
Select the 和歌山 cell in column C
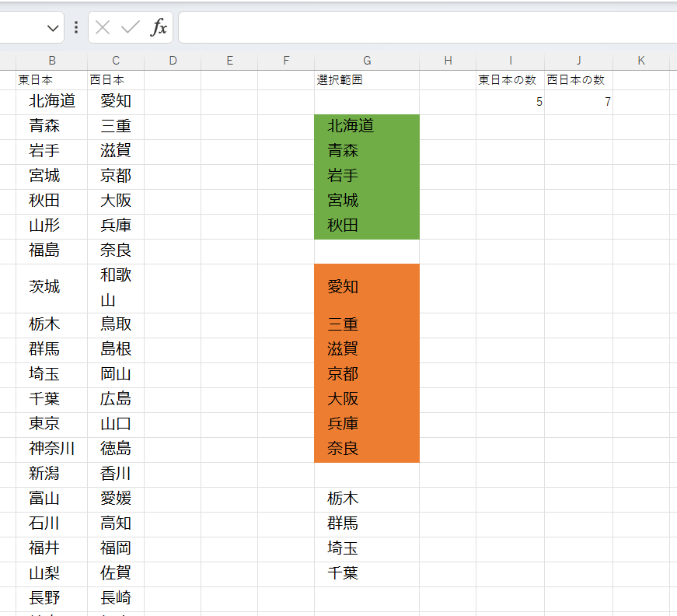116,288
